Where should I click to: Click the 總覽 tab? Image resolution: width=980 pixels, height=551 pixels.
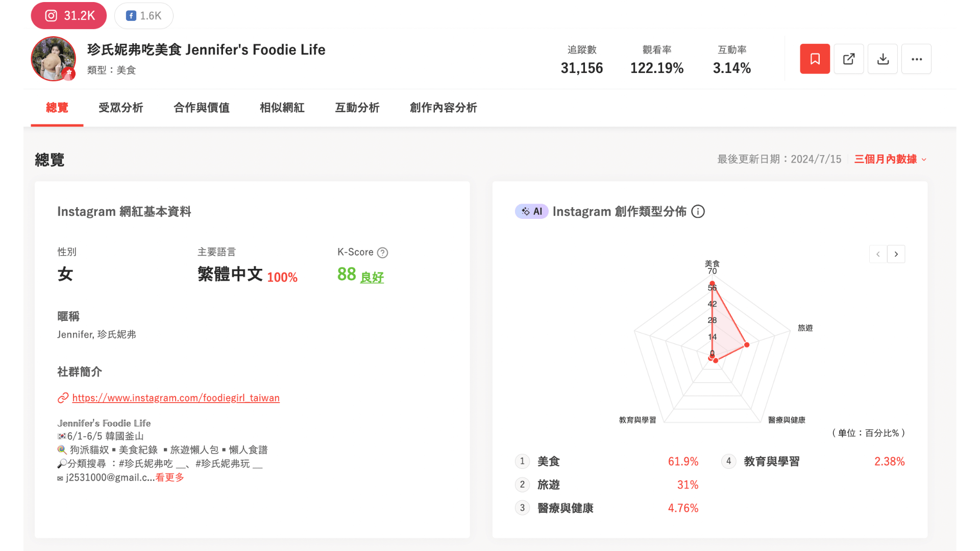coord(57,108)
